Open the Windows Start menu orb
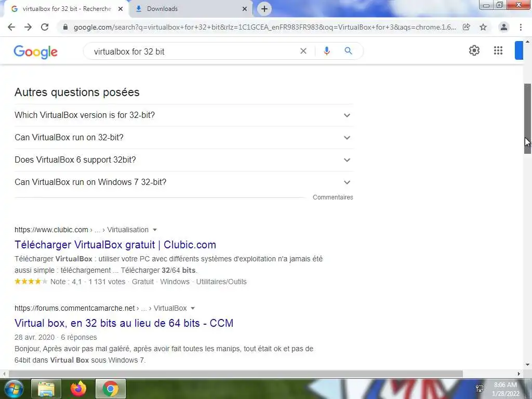The width and height of the screenshot is (532, 399). click(13, 389)
